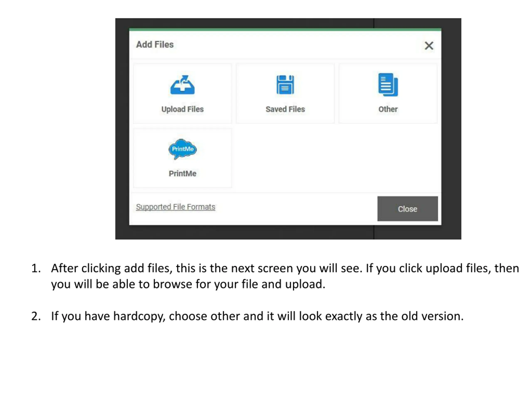Click the Upload Files label

coord(182,109)
